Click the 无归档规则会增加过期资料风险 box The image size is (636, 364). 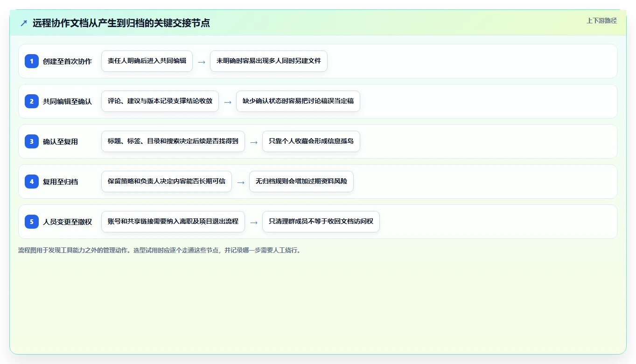[301, 182]
